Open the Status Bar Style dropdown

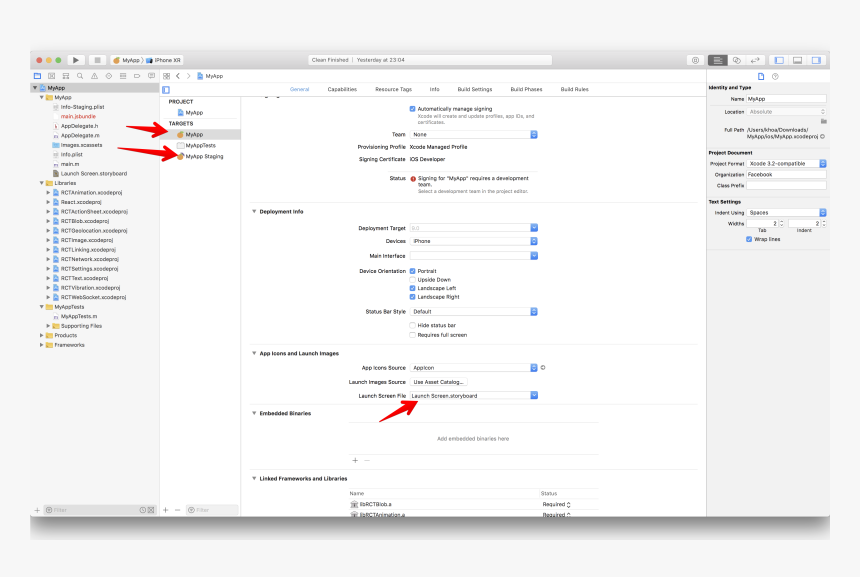(x=474, y=312)
